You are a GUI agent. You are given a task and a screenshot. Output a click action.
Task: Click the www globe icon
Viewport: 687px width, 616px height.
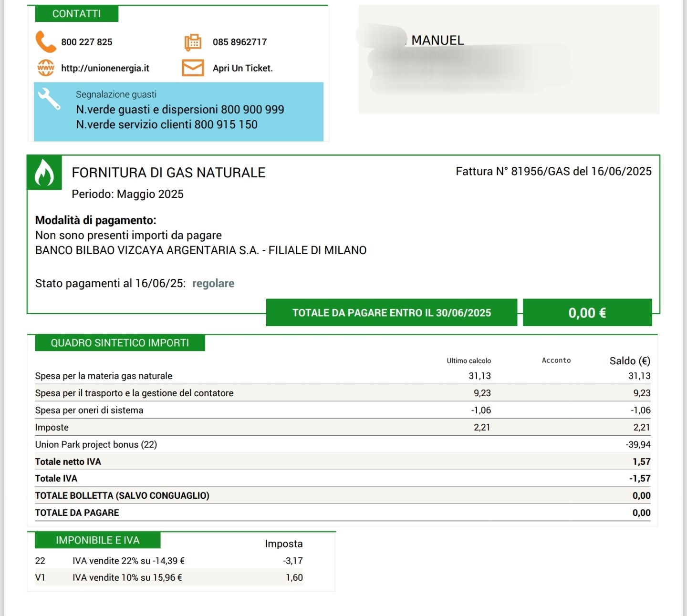tap(46, 68)
